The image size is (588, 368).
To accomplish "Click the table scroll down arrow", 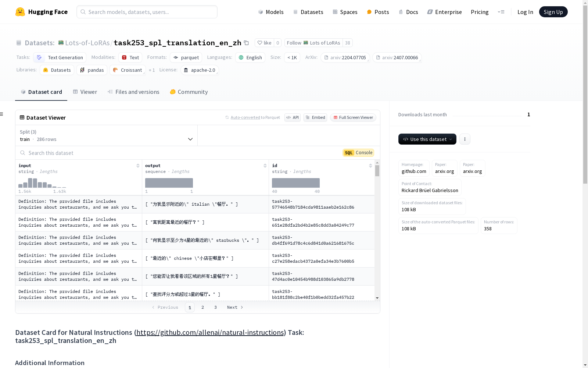I will (x=377, y=298).
